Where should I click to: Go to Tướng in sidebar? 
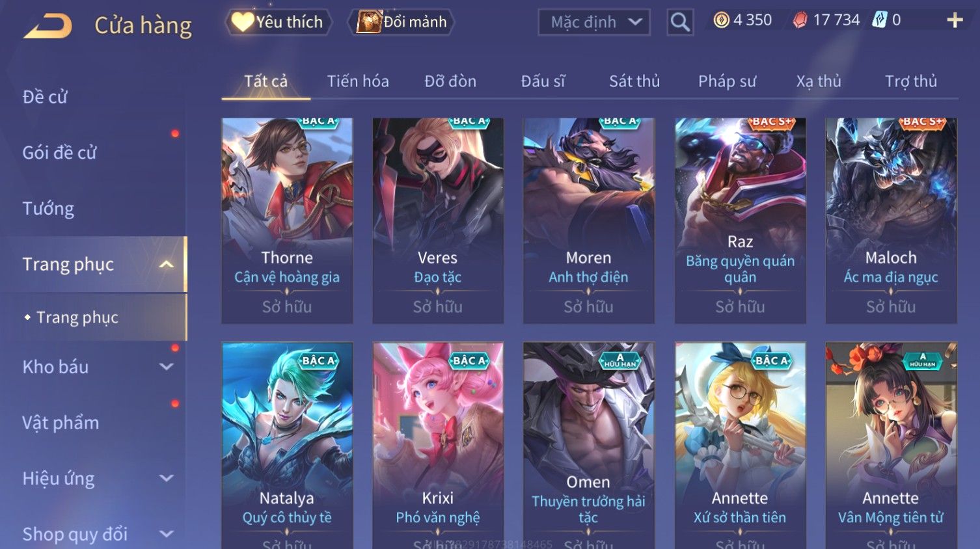point(48,209)
